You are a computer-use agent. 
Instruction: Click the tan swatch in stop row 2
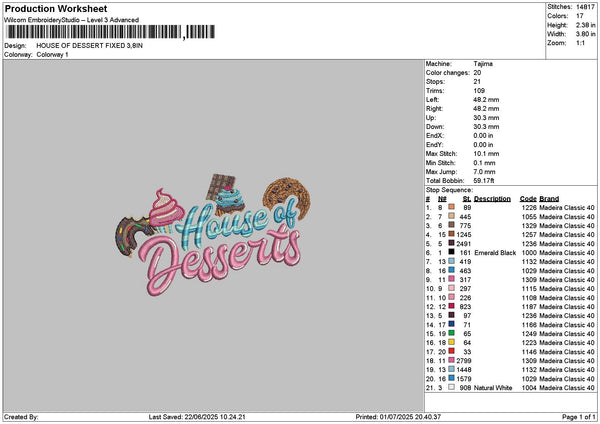click(452, 216)
